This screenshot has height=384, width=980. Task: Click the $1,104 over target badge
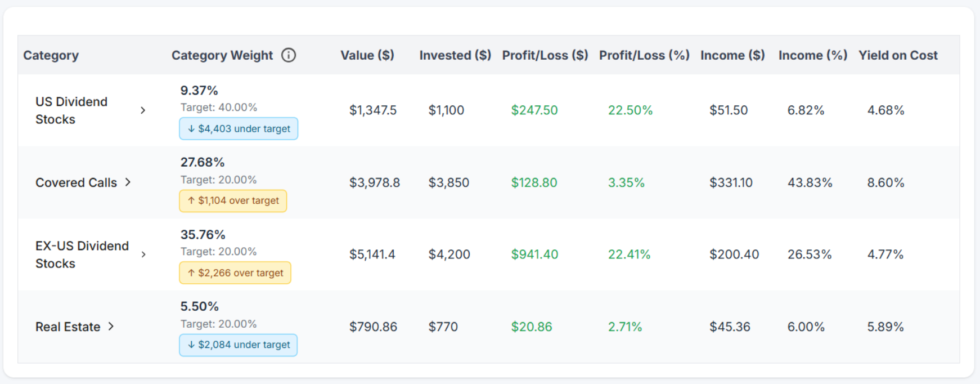tap(233, 200)
